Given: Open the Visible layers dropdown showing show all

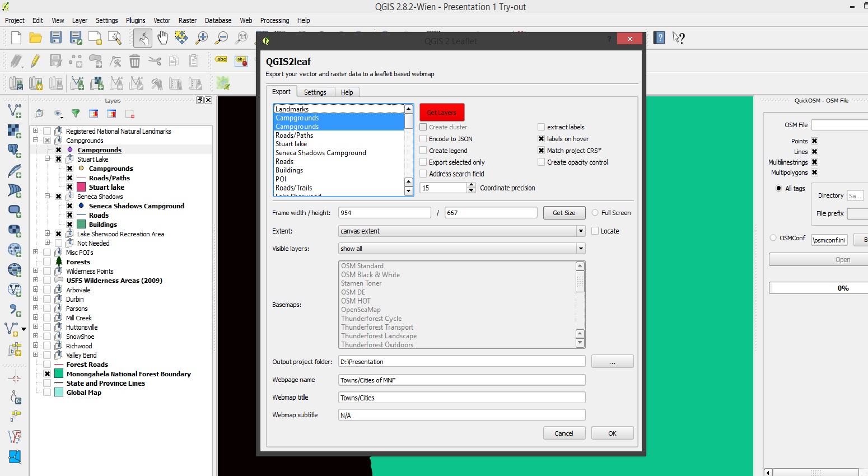Looking at the screenshot, I should tap(462, 249).
